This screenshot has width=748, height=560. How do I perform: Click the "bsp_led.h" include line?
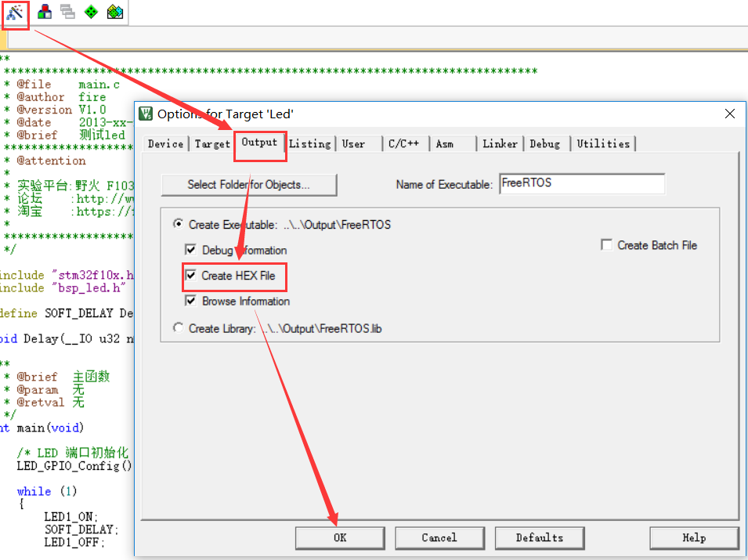point(63,288)
